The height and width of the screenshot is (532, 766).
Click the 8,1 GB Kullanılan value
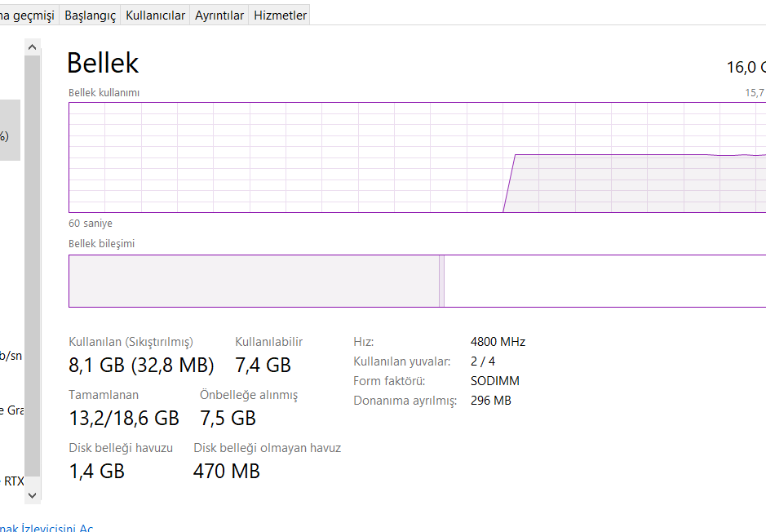point(141,365)
